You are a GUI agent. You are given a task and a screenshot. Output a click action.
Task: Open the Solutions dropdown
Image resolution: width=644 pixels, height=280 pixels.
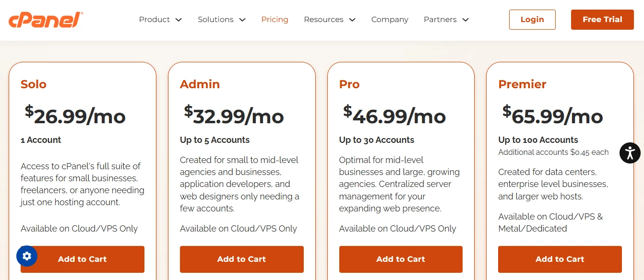coord(221,20)
